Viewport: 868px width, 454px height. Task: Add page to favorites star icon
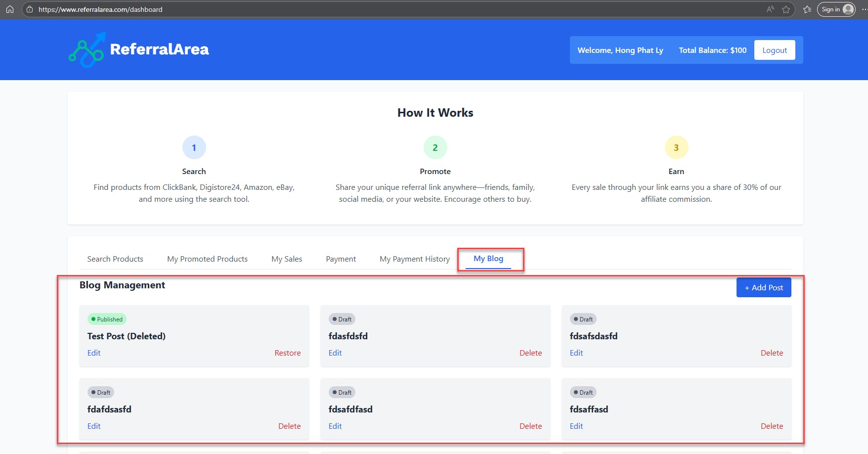(x=786, y=9)
